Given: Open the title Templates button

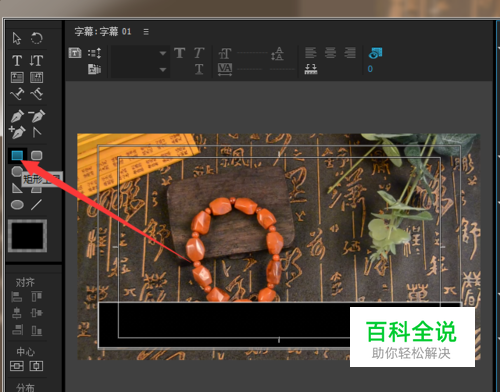Looking at the screenshot, I should pos(94,69).
